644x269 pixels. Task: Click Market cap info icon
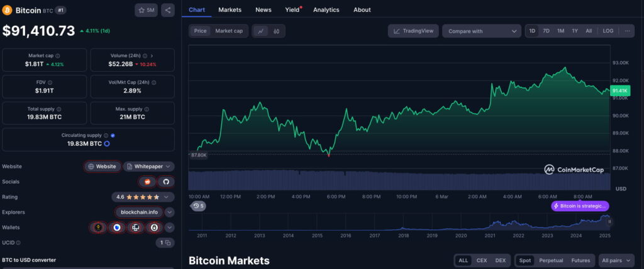(57, 55)
